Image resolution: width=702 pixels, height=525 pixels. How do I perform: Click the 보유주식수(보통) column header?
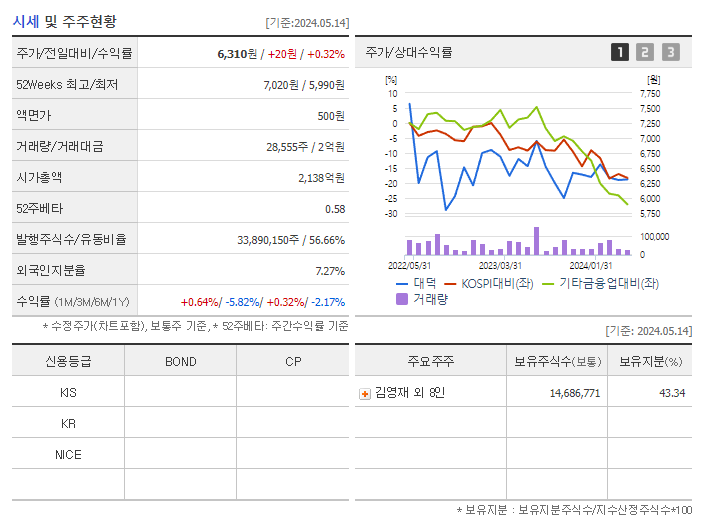pos(557,361)
